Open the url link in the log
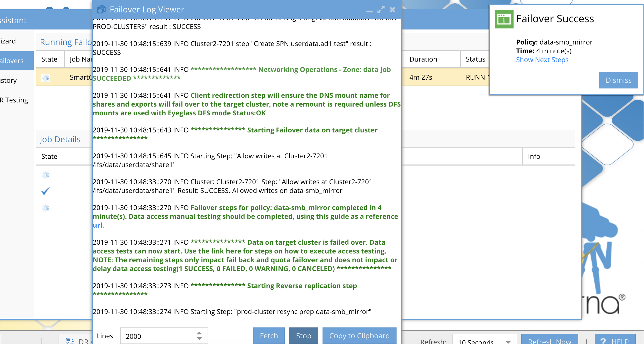644x344 pixels. click(98, 225)
